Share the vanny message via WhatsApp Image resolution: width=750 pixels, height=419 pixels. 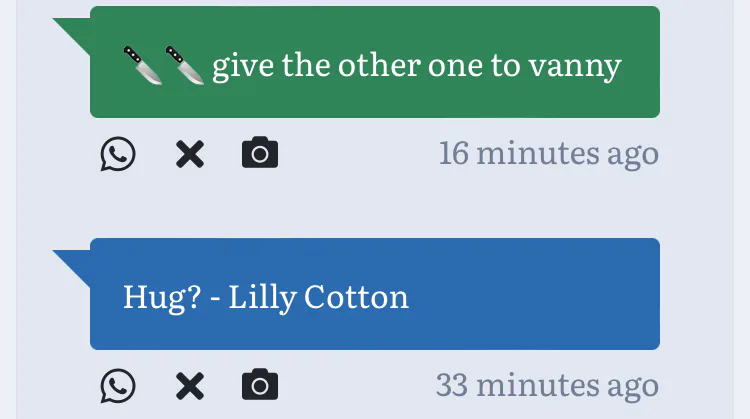118,154
